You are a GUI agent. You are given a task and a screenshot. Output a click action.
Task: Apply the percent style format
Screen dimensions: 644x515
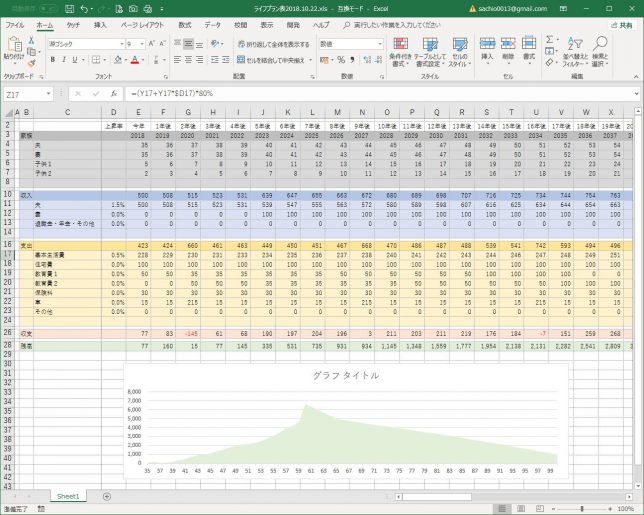[341, 60]
